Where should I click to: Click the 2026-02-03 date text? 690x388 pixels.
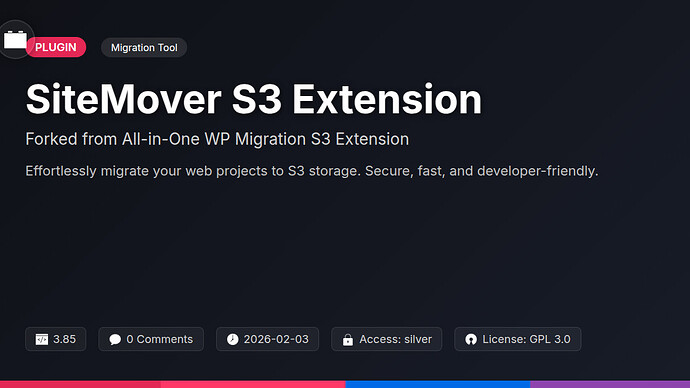coord(276,339)
